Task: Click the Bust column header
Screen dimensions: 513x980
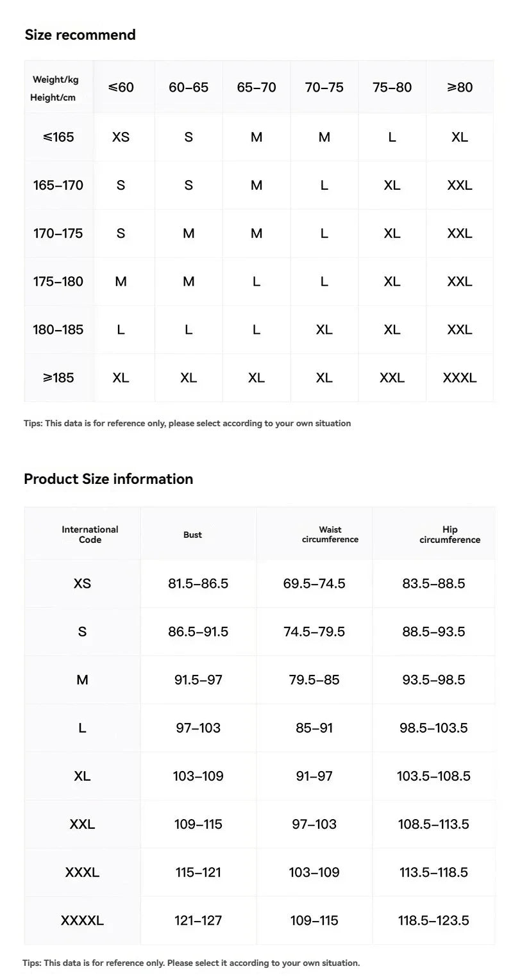Action: coord(192,535)
